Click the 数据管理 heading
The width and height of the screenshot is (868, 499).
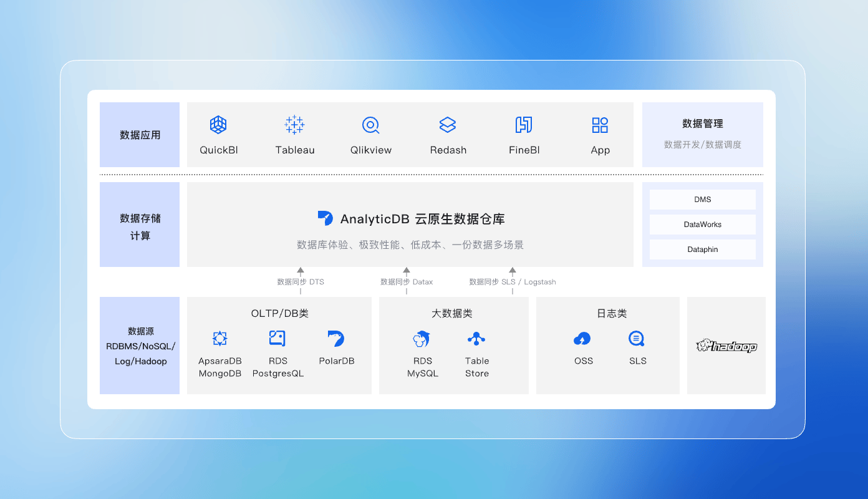click(x=703, y=124)
